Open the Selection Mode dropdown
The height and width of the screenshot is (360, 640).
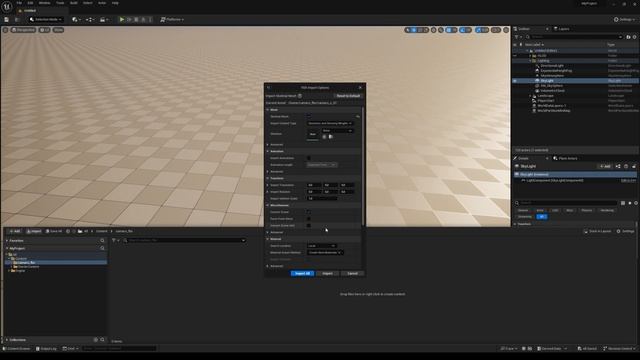(46, 20)
